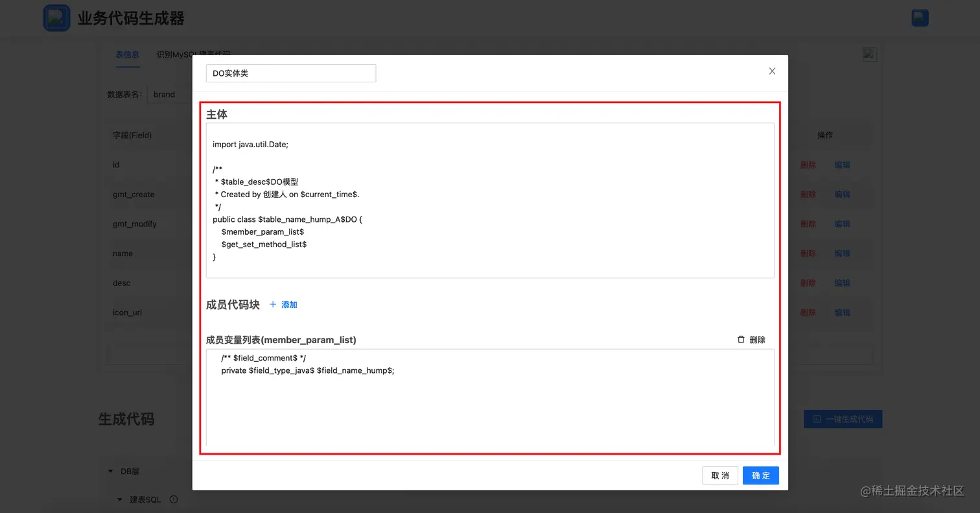Click the DO实体类 template name field
The height and width of the screenshot is (513, 980).
[x=291, y=73]
